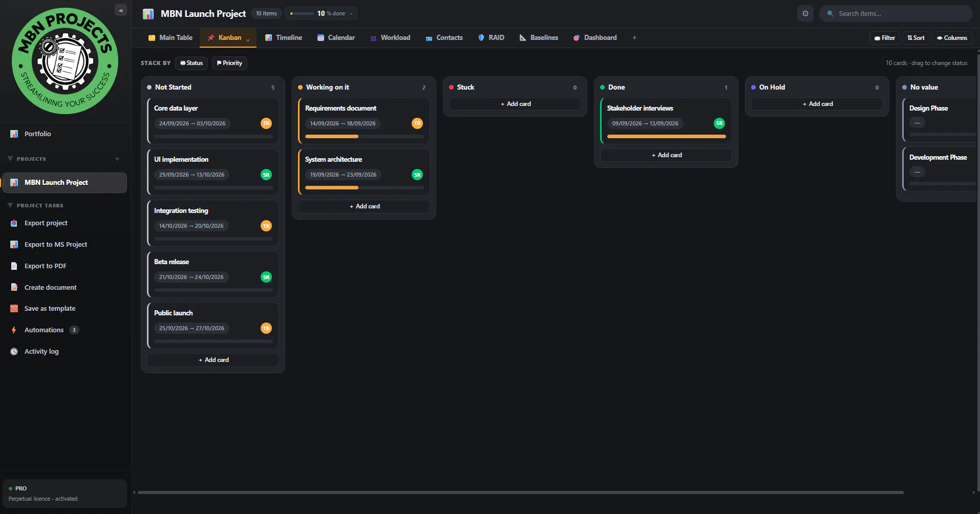Viewport: 980px width, 514px height.
Task: Open the Workload tab
Action: click(x=390, y=38)
